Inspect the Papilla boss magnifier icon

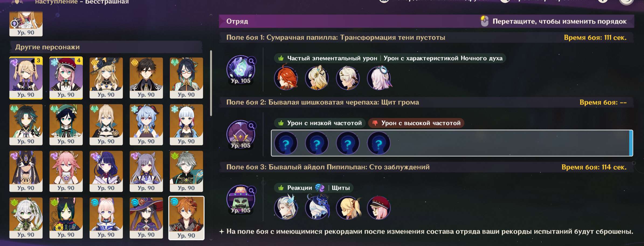tap(252, 61)
